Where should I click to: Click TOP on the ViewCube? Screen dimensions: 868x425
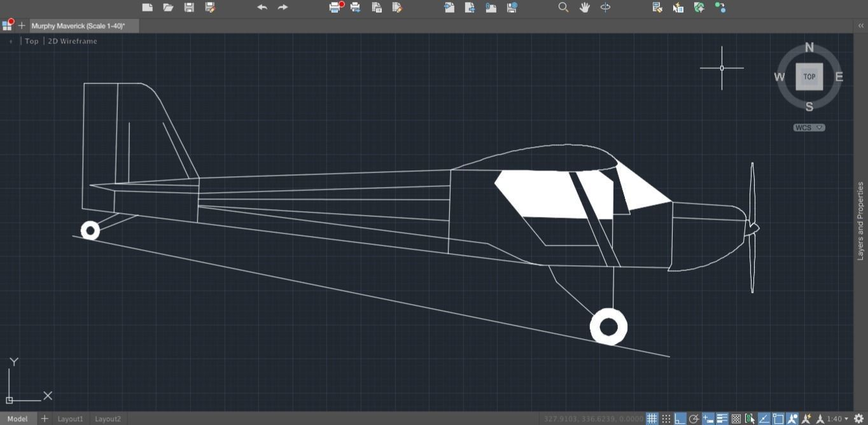pos(808,76)
